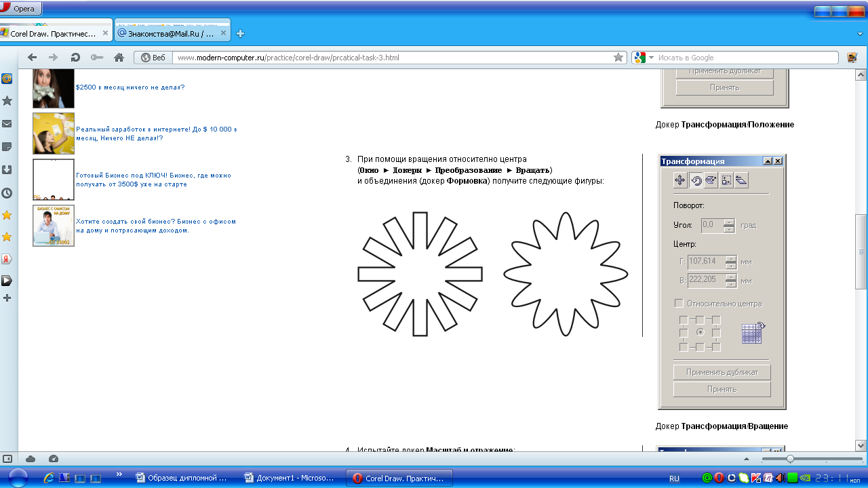Toggle Opera Turbo gauge icon
Viewport: 868px width, 488px height.
(x=54, y=459)
